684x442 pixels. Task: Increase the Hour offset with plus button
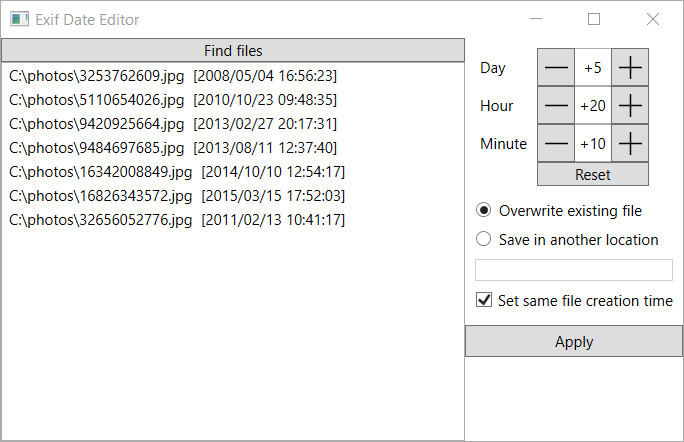(630, 105)
